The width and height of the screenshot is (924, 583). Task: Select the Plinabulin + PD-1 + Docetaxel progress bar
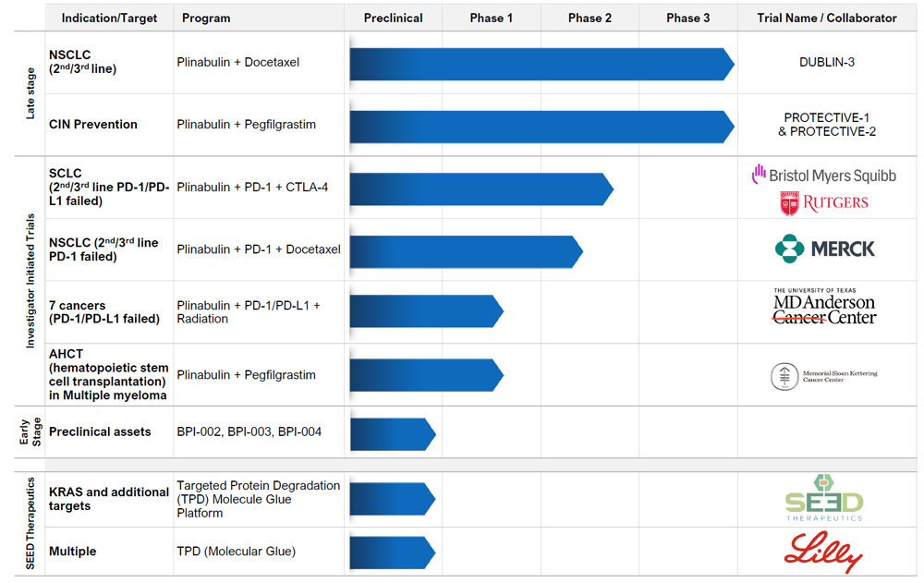(466, 251)
